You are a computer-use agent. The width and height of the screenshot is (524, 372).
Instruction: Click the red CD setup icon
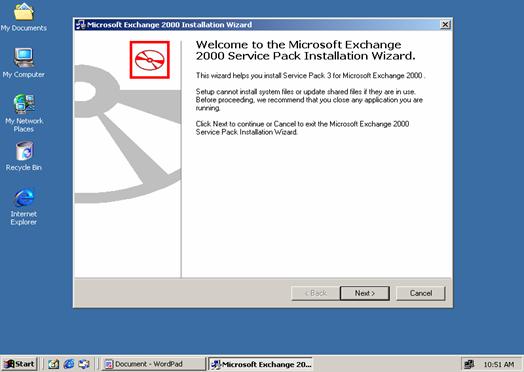pyautogui.click(x=149, y=60)
